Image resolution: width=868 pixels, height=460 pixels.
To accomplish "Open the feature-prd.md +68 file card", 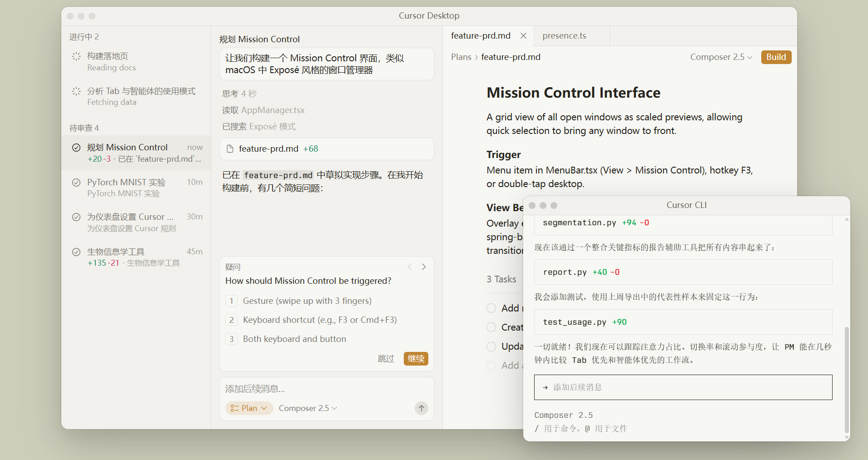I will click(x=327, y=149).
